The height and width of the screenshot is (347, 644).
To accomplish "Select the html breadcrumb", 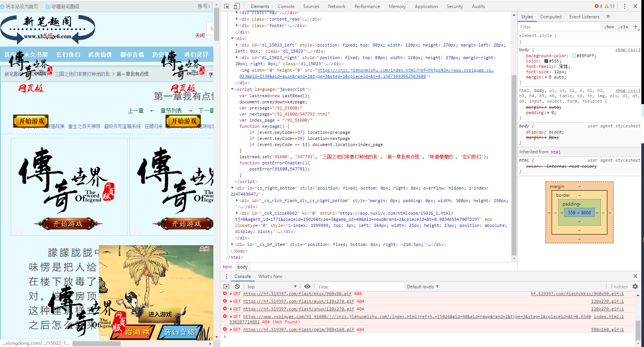I will [228, 267].
